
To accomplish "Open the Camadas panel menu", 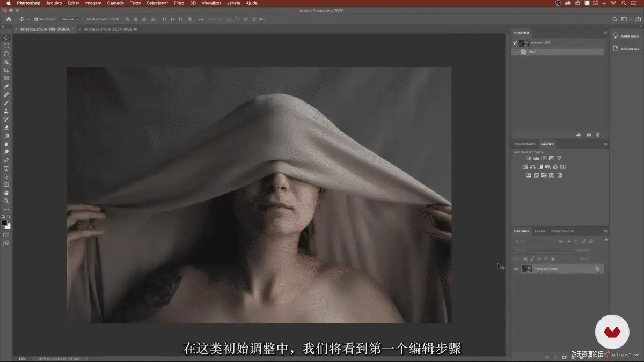I will tap(605, 231).
